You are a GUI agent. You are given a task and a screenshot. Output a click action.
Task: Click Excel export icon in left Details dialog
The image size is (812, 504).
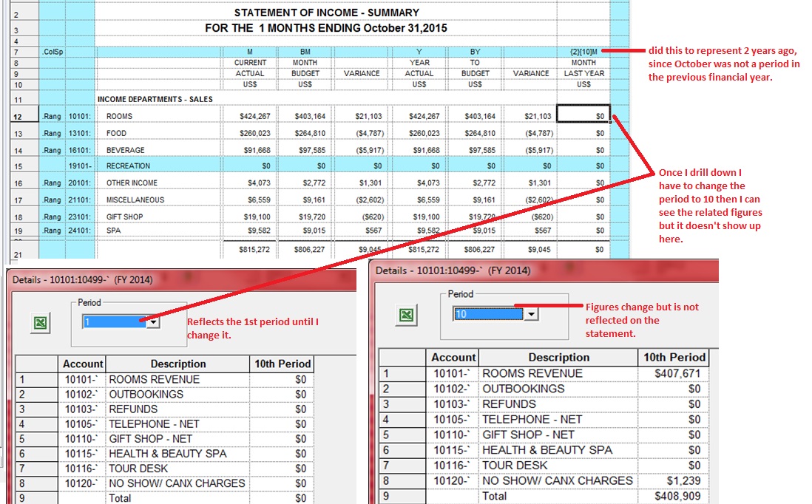click(41, 323)
